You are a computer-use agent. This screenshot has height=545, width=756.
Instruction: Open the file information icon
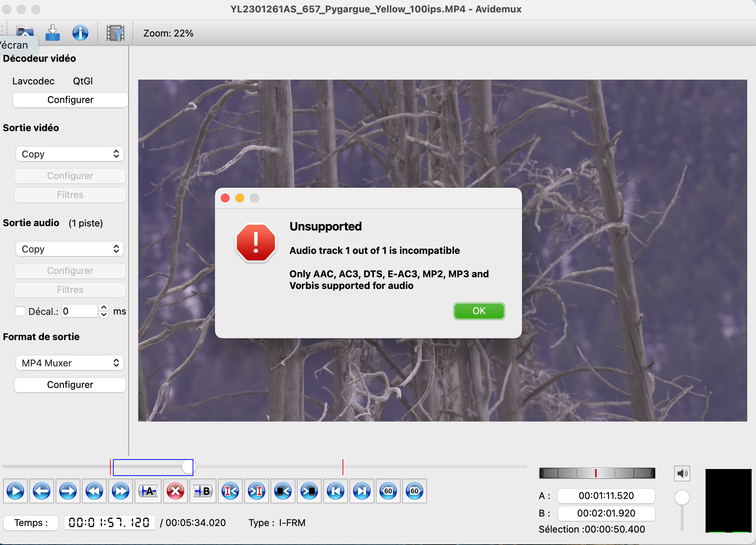tap(80, 33)
